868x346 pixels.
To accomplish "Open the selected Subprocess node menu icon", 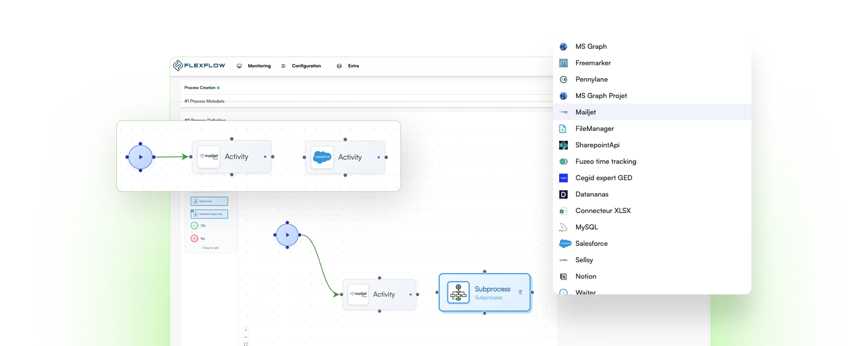I will click(520, 292).
